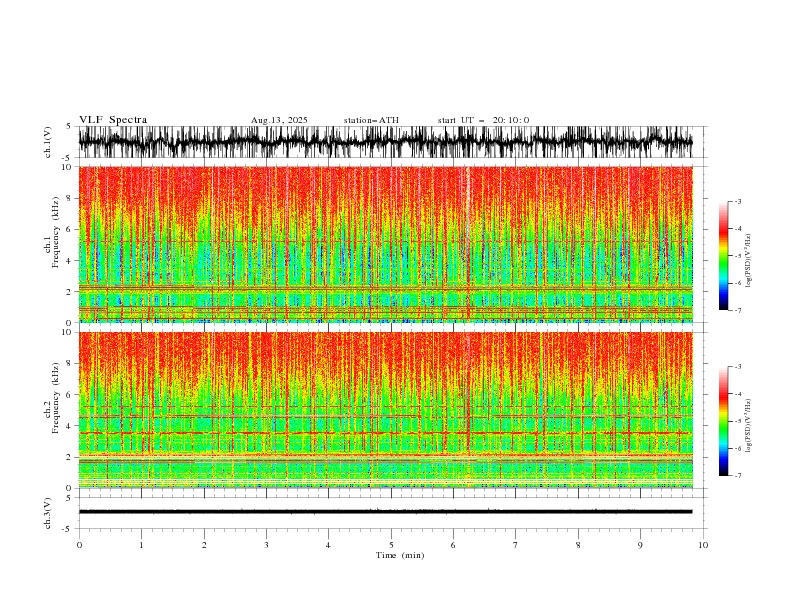The image size is (792, 612).
Task: Click the "ch.1(V)" waveform axis label
Action: tap(48, 142)
